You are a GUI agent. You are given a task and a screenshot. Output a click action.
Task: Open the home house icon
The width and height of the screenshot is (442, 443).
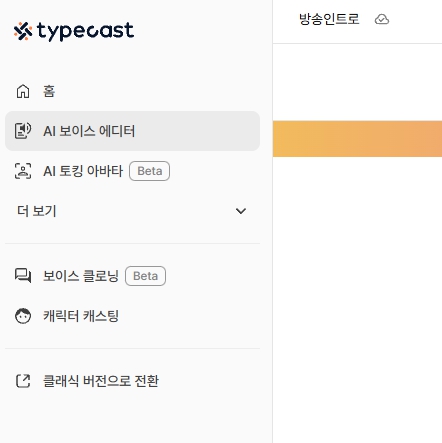coord(23,91)
